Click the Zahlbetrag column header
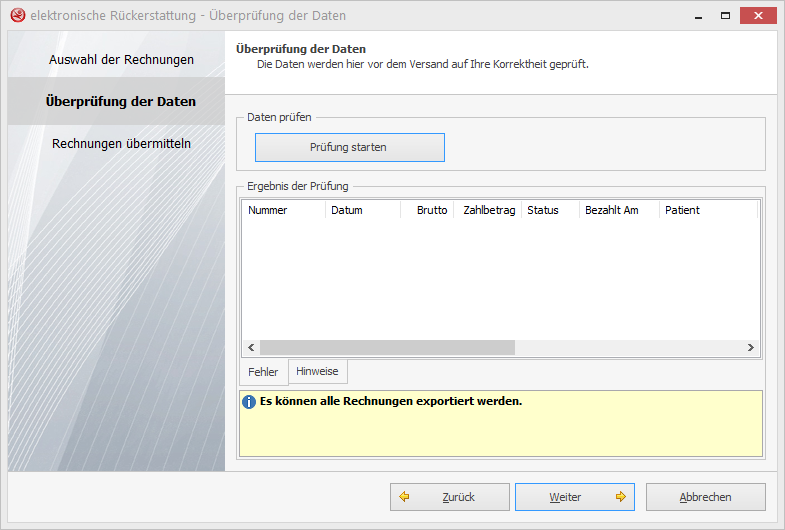This screenshot has height=530, width=785. click(489, 210)
